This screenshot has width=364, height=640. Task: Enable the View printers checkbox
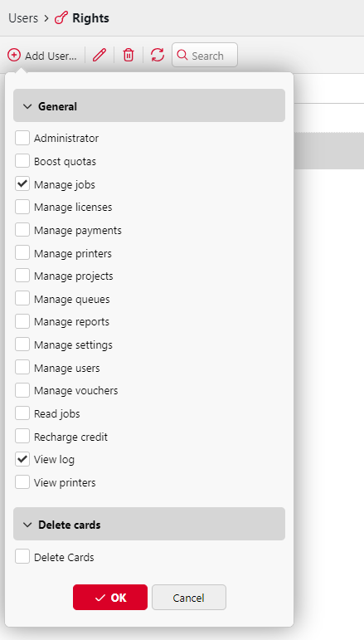tap(22, 482)
